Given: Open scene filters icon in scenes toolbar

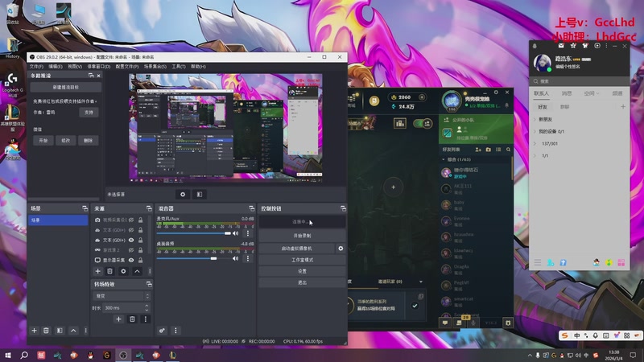Looking at the screenshot, I should 60,331.
